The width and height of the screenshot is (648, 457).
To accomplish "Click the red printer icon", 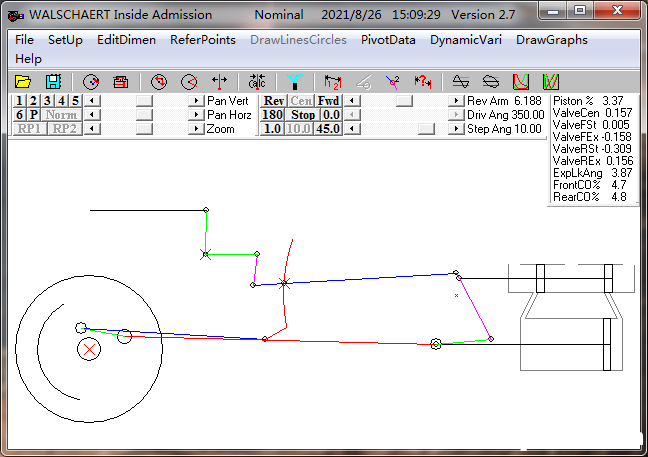I will pos(120,81).
